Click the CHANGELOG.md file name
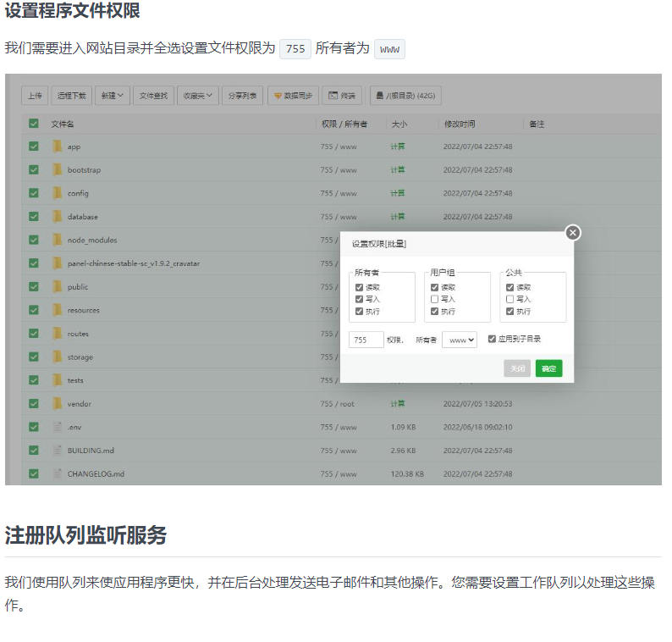 pos(96,474)
